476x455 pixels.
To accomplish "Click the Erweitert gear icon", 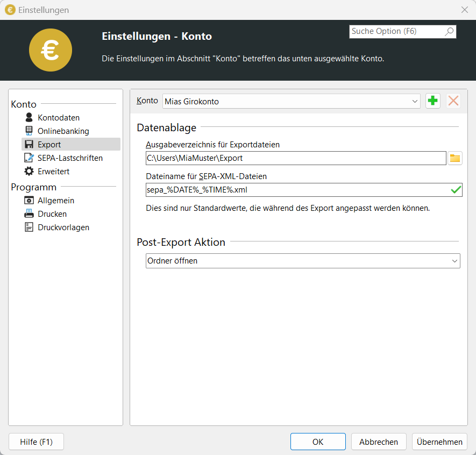I will tap(29, 171).
